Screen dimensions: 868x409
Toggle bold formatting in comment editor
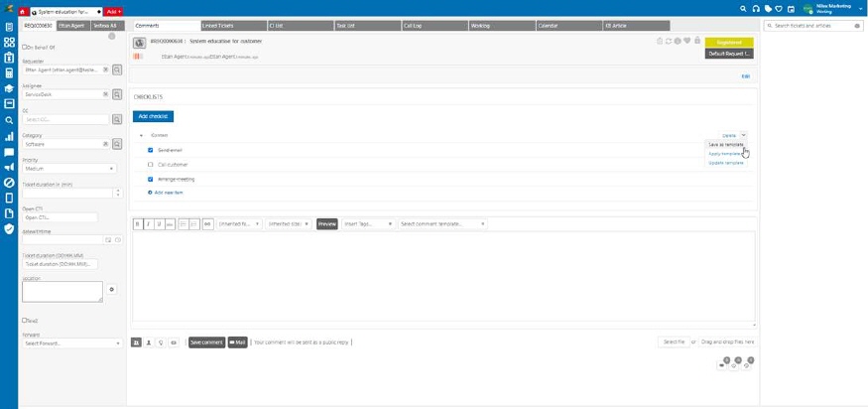point(137,224)
